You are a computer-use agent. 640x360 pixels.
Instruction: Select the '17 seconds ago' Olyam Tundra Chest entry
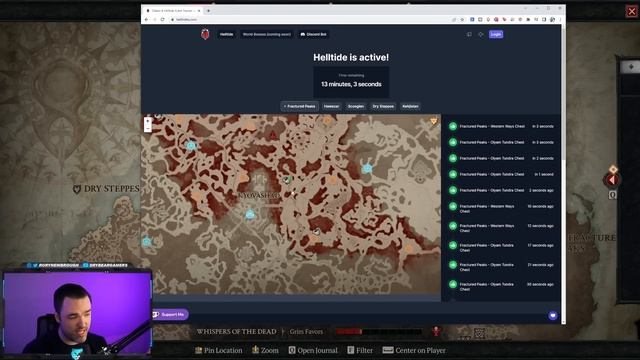click(x=501, y=247)
